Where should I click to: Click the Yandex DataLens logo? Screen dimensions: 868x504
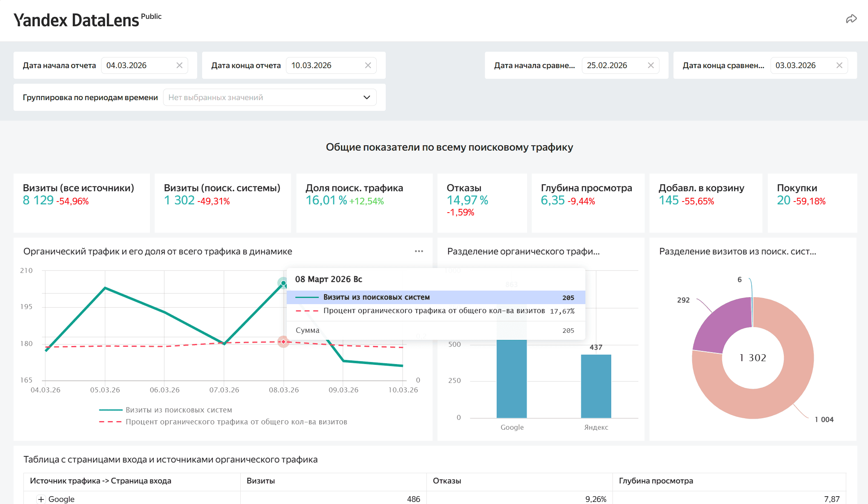[x=76, y=20]
